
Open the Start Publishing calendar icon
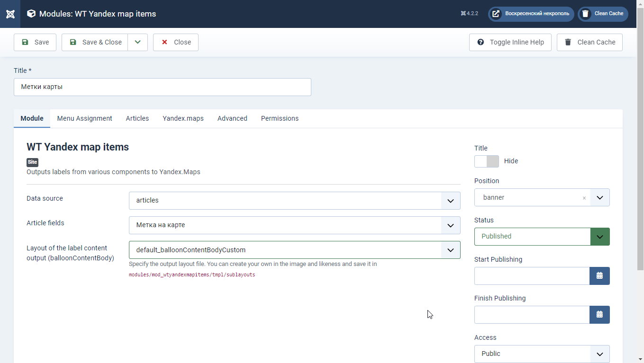pos(599,276)
